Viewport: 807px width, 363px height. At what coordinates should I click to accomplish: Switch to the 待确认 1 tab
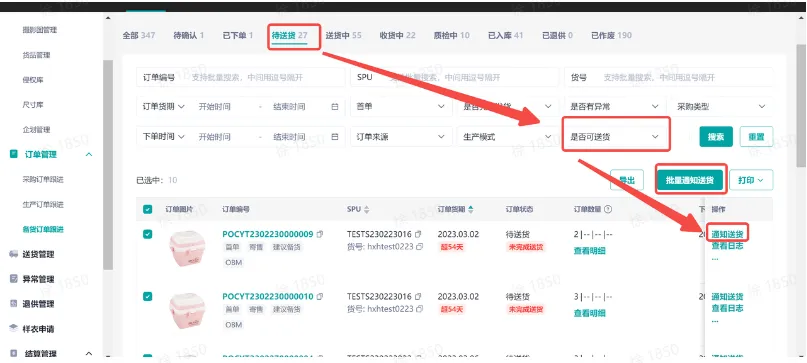click(x=188, y=36)
